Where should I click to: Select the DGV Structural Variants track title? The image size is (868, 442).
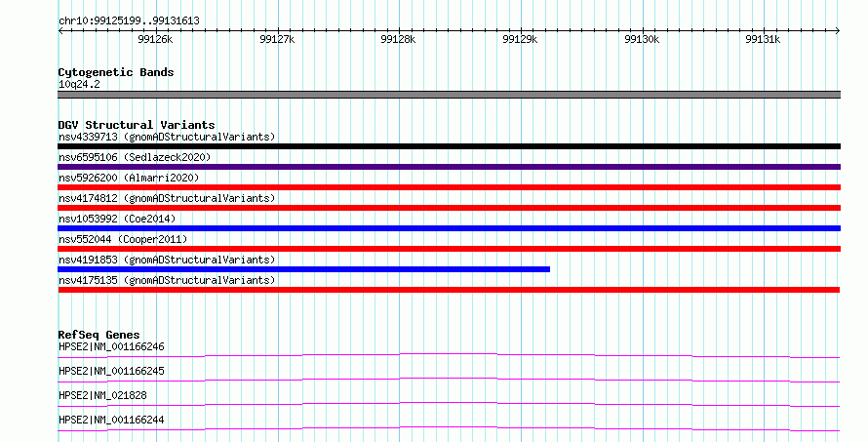point(137,125)
